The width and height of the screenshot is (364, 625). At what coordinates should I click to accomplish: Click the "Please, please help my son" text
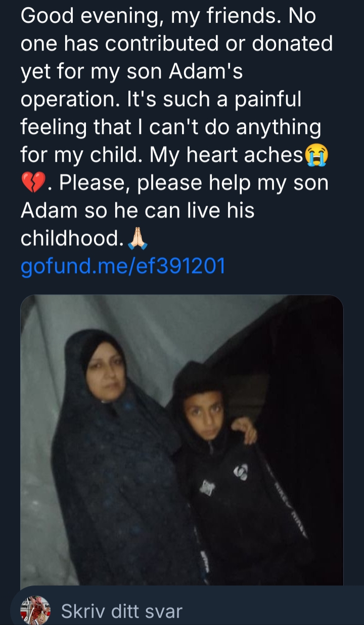pyautogui.click(x=192, y=183)
